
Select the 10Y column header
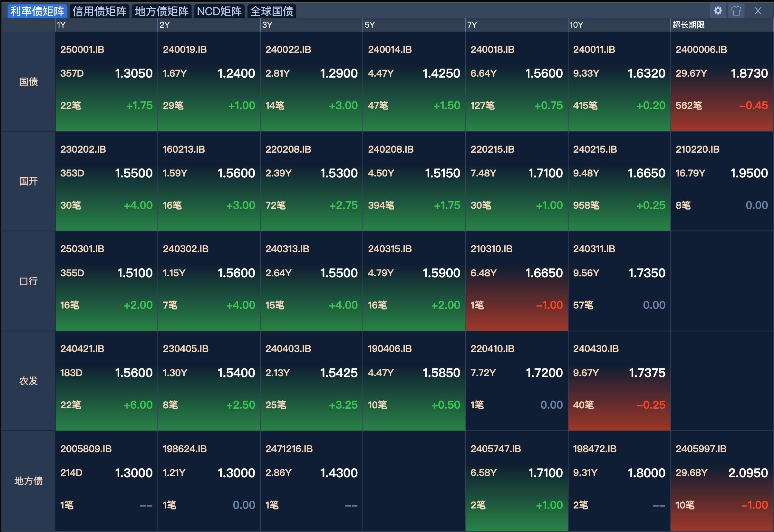pyautogui.click(x=576, y=25)
